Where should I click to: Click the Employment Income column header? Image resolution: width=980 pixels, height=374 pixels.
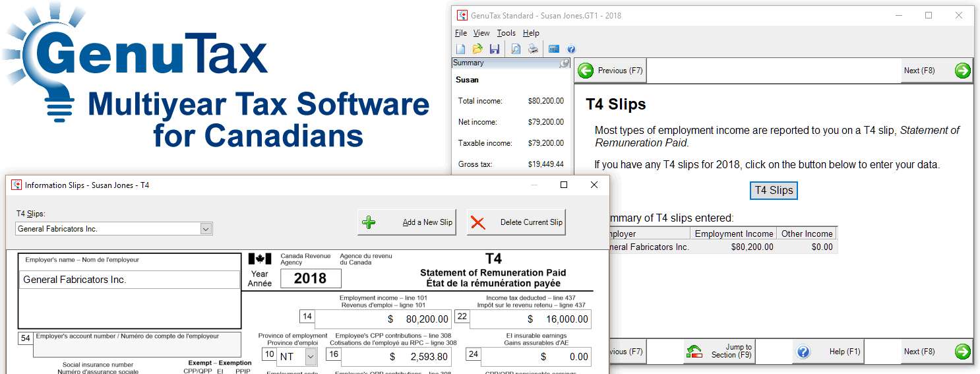click(733, 234)
